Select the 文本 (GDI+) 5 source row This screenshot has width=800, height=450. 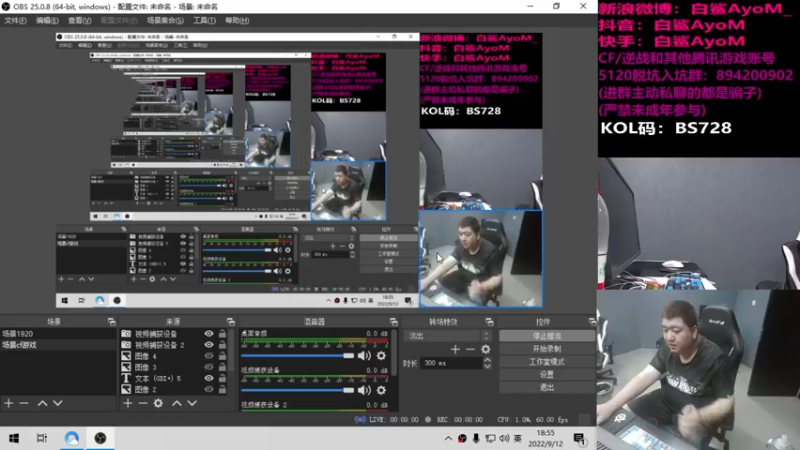174,378
